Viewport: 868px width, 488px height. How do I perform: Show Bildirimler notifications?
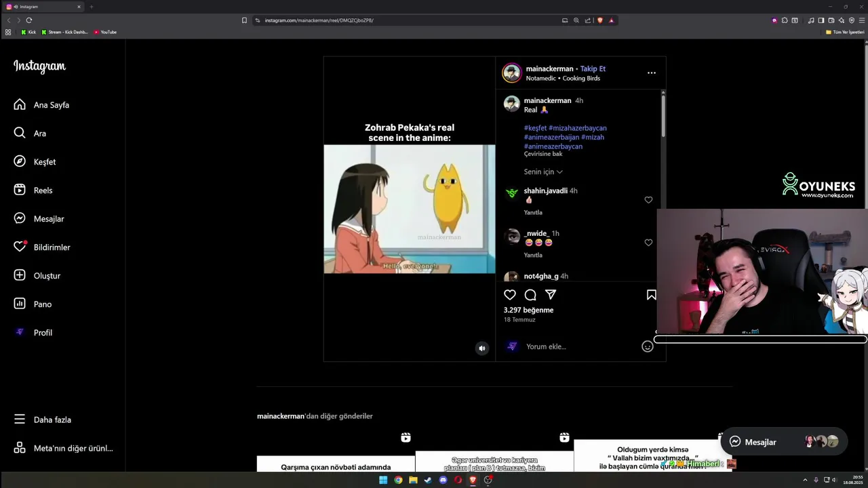point(42,247)
